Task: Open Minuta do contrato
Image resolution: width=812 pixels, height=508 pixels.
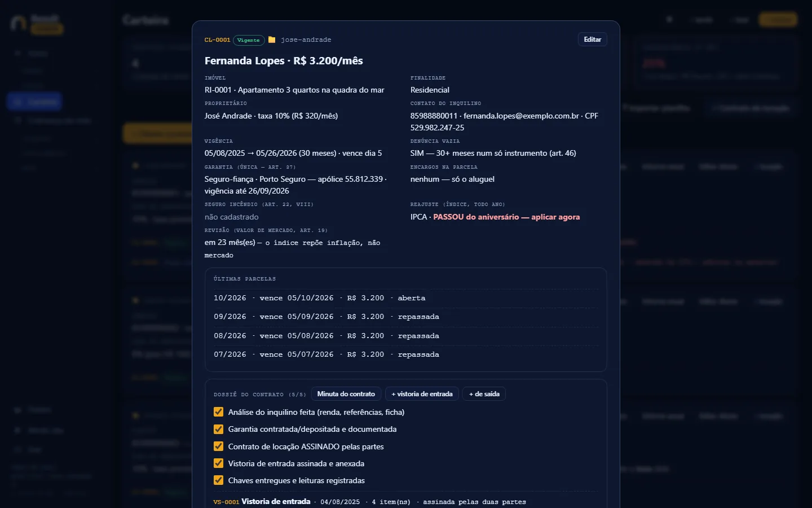Action: point(346,394)
